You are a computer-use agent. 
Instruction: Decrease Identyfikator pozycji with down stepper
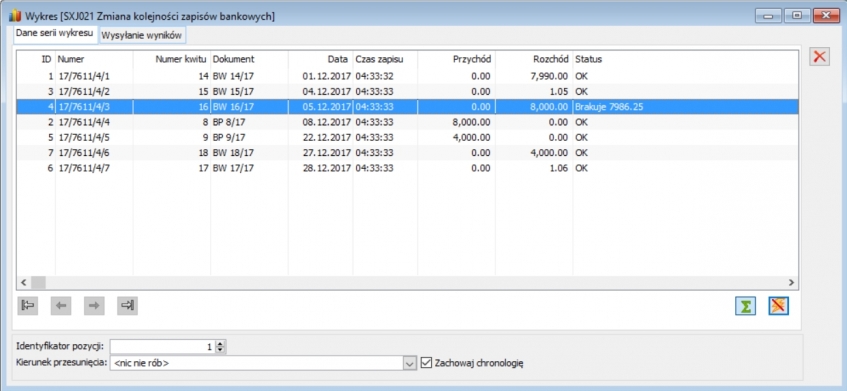click(220, 350)
